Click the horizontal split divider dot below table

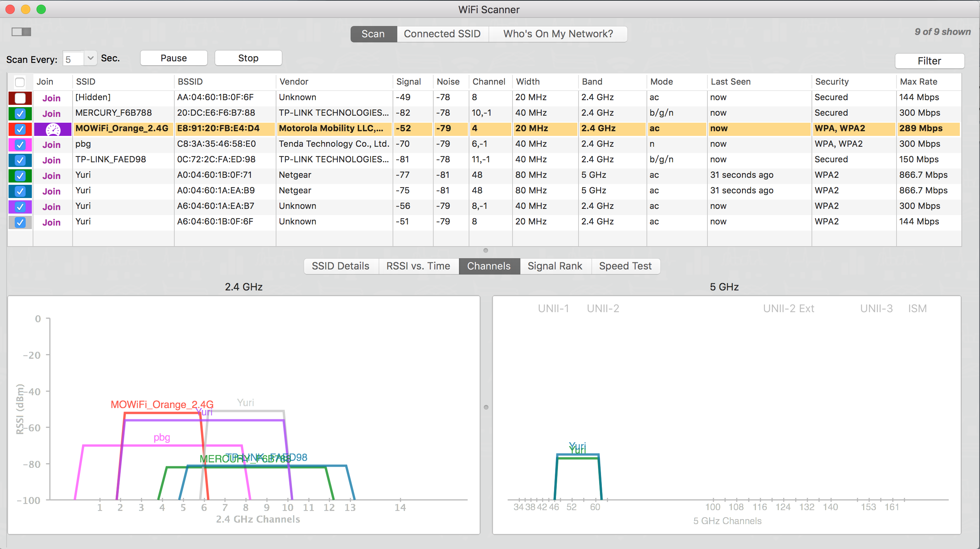pyautogui.click(x=485, y=250)
